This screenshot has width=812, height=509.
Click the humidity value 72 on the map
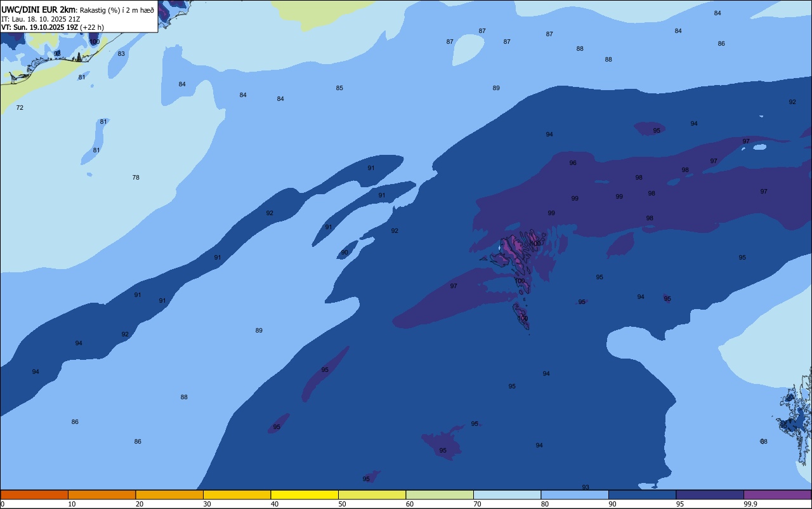click(20, 108)
